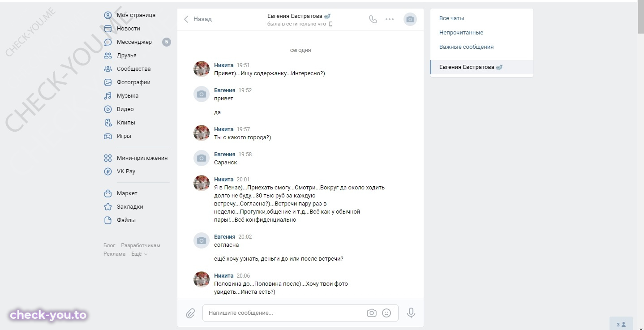
Task: Click the 20:02 message timestamp
Action: (x=245, y=237)
